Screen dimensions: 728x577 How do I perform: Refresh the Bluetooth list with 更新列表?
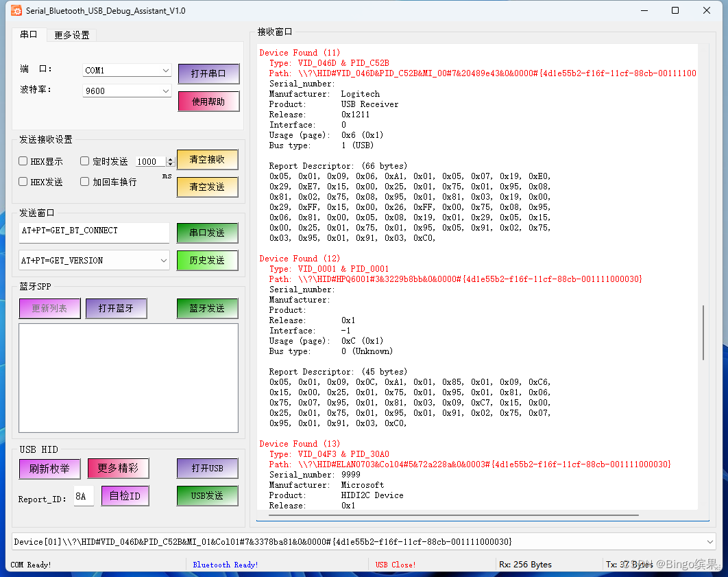(49, 309)
